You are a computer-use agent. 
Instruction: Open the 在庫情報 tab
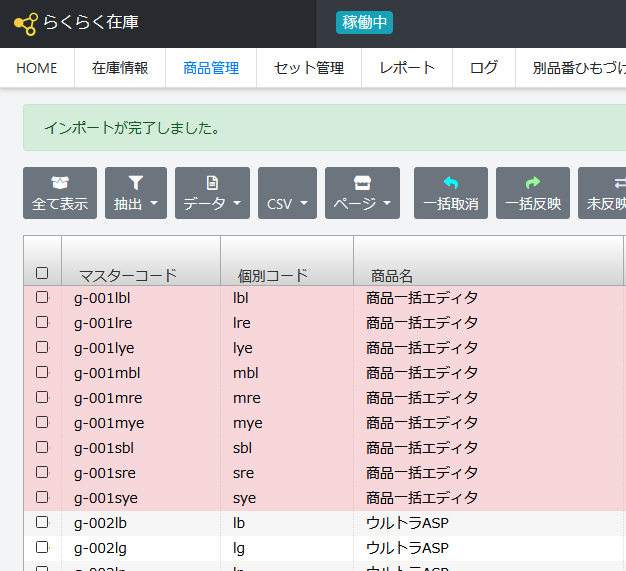coord(120,68)
